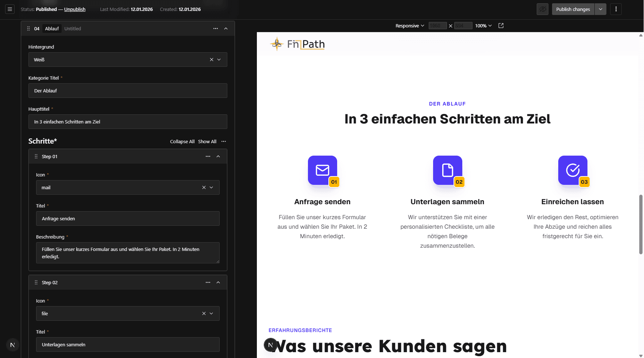Click the drag handle of Step 01
This screenshot has width=644, height=358.
click(36, 156)
